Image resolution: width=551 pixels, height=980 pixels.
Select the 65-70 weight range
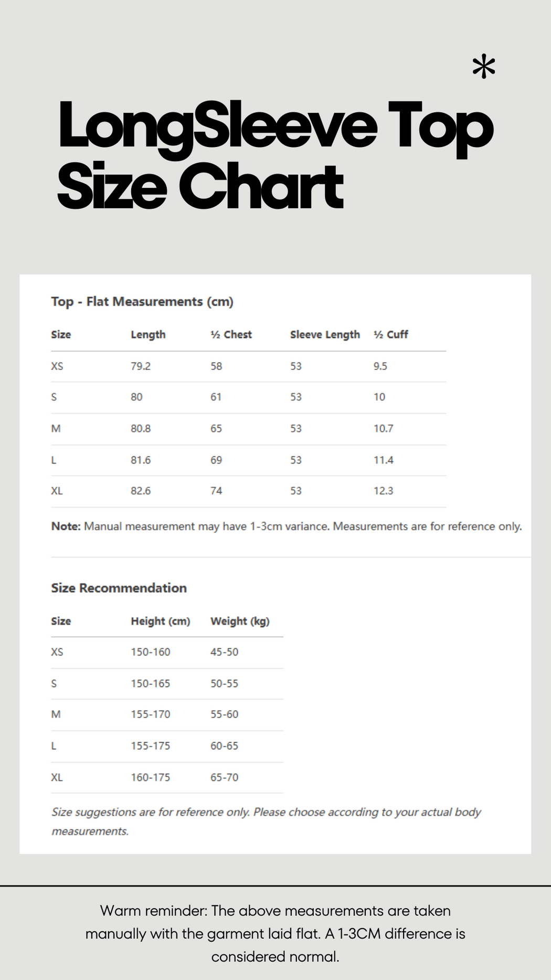pos(224,777)
